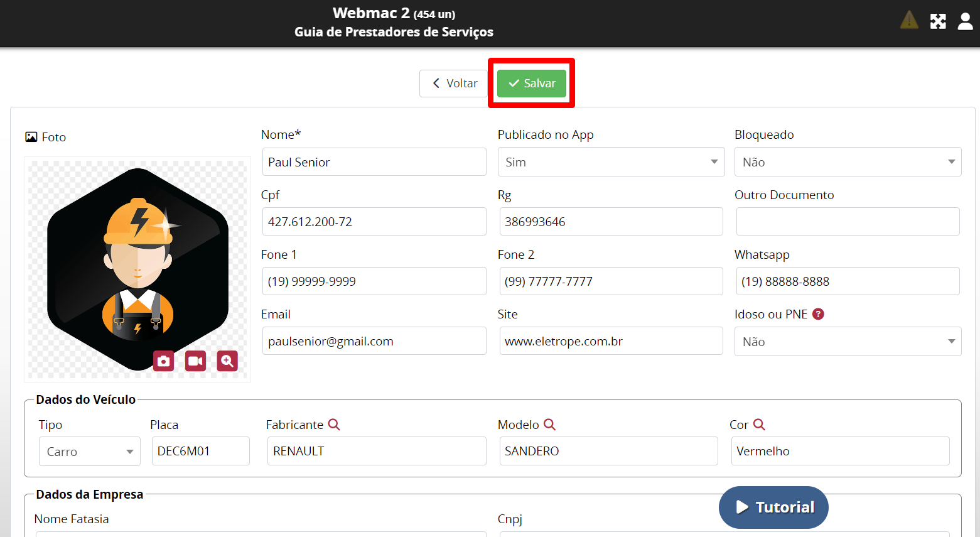Click the fullscreen expand icon in header
The image size is (980, 537).
pos(938,21)
